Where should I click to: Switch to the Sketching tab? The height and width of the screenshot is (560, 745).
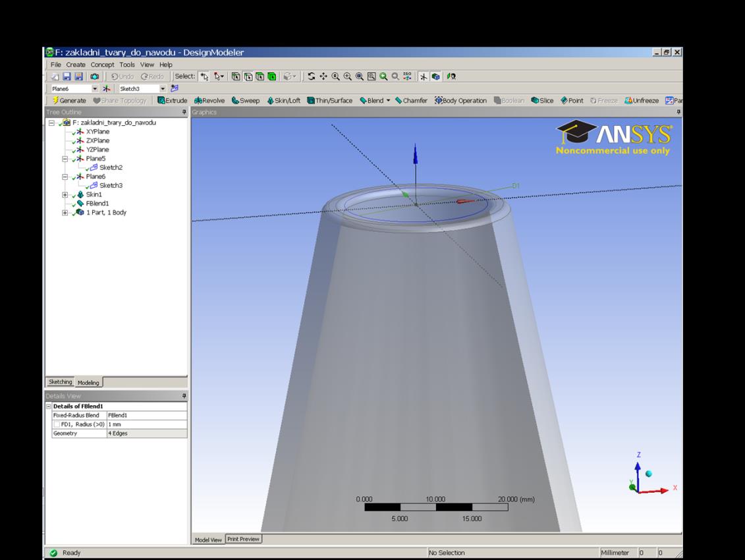coord(61,381)
